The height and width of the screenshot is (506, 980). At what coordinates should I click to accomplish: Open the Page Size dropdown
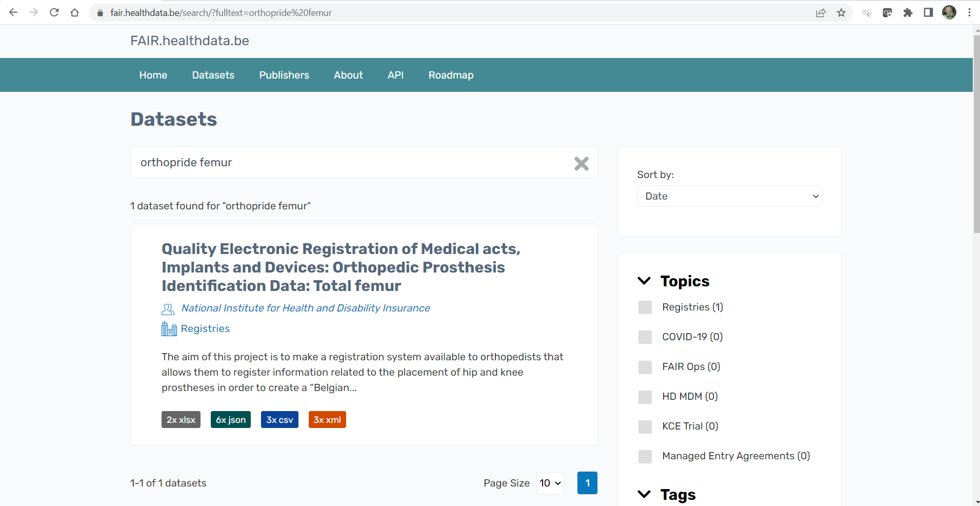550,483
